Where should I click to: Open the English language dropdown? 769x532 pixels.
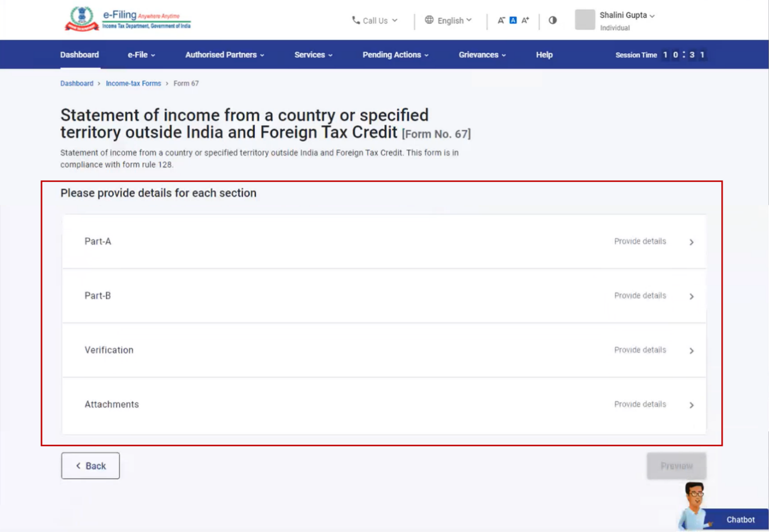click(452, 20)
